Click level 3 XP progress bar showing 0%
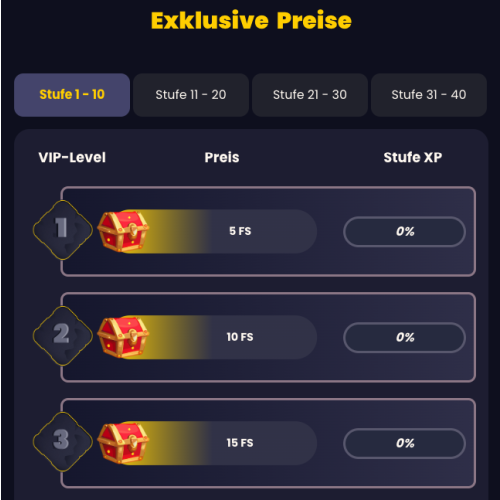Viewport: 500px width, 500px height. click(404, 443)
